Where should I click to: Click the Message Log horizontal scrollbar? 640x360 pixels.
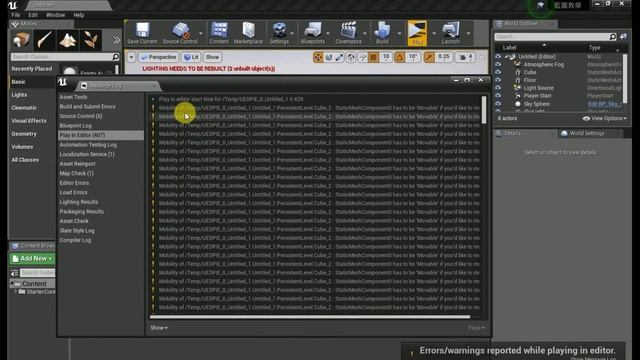pos(310,317)
